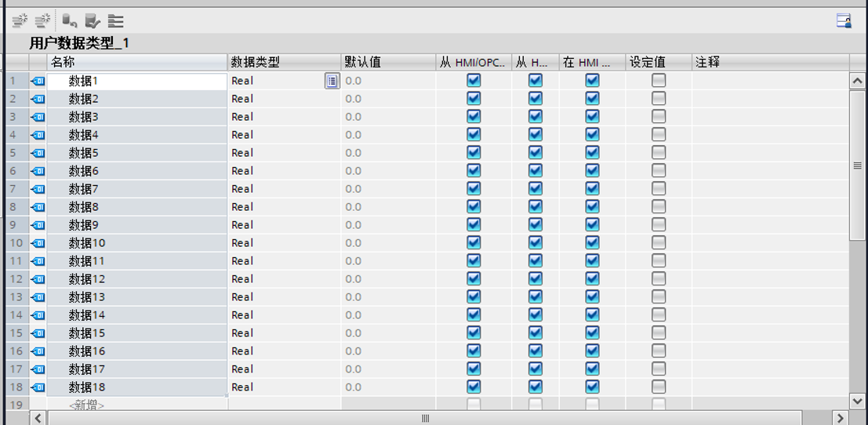Screen dimensions: 868x425
Task: Click the 数据1 name input field
Action: click(136, 81)
